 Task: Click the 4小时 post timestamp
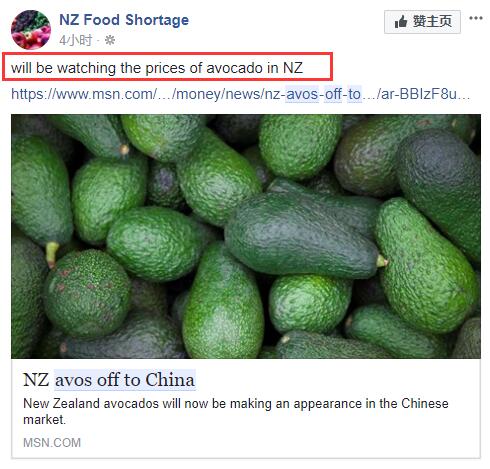point(76,40)
